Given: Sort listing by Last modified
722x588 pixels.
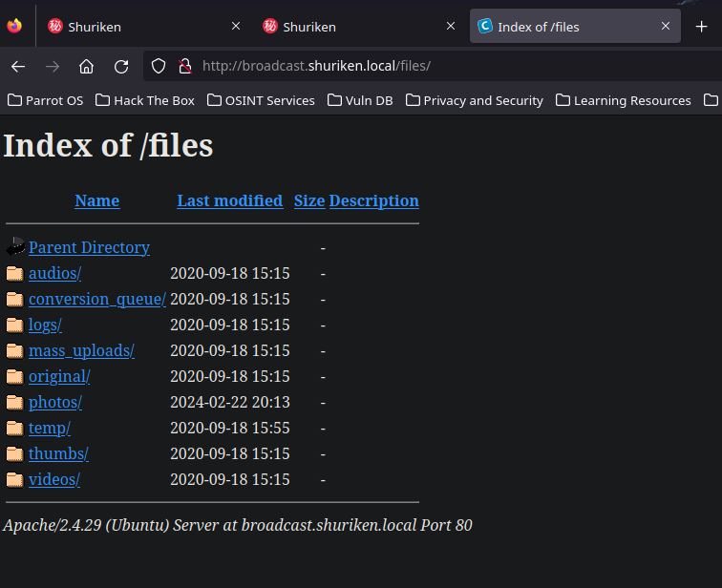Looking at the screenshot, I should (230, 200).
